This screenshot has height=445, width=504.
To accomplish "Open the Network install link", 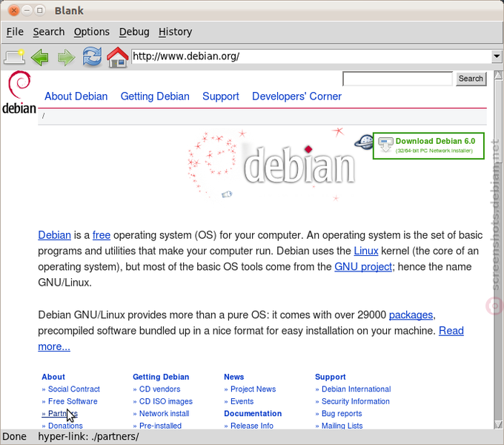I will pos(165,414).
